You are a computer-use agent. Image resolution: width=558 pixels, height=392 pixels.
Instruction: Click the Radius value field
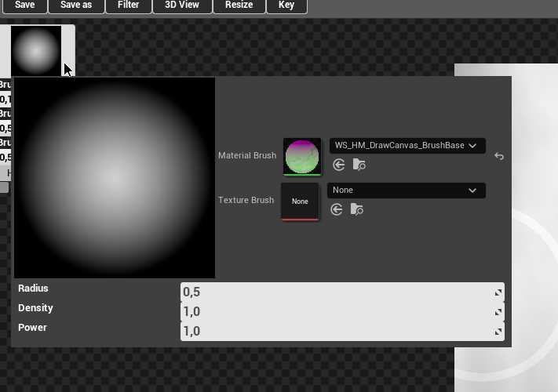coord(337,292)
